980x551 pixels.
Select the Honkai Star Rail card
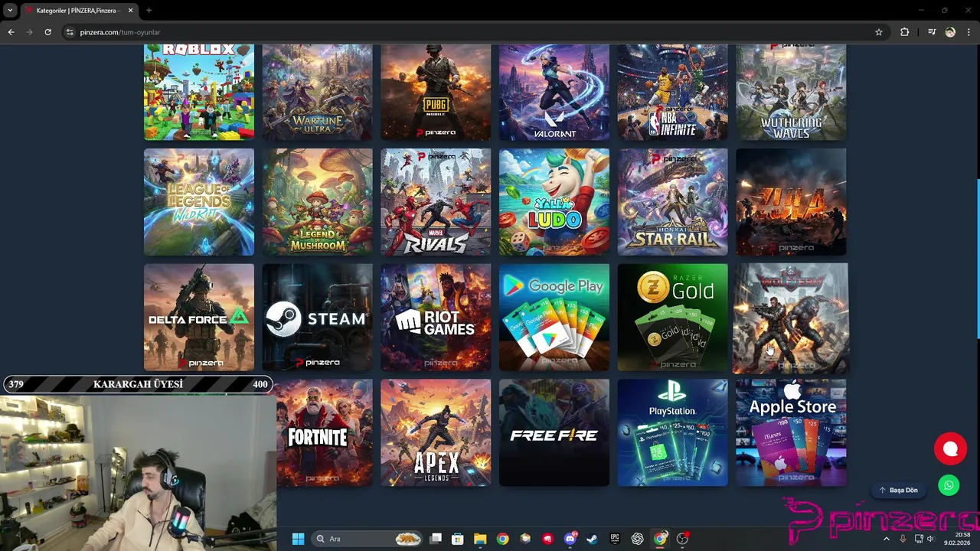click(x=672, y=202)
